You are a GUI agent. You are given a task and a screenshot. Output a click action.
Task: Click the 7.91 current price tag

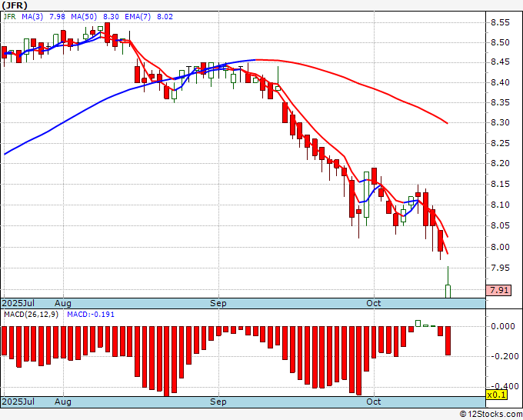coord(498,290)
